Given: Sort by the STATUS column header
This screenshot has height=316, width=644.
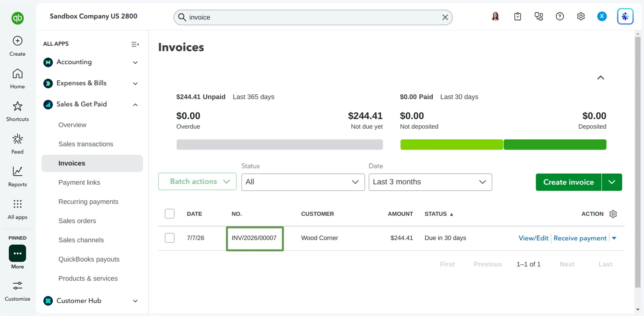Looking at the screenshot, I should (438, 214).
